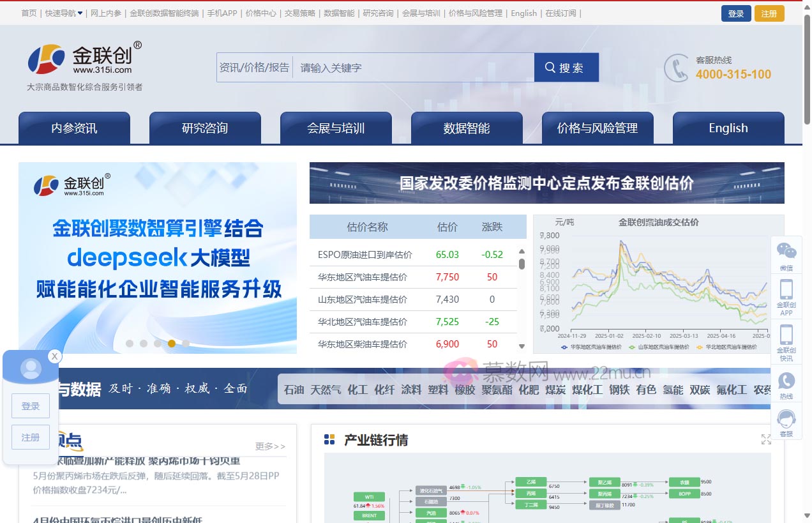Click the down arrow below the price table
This screenshot has width=812, height=523.
tap(522, 346)
